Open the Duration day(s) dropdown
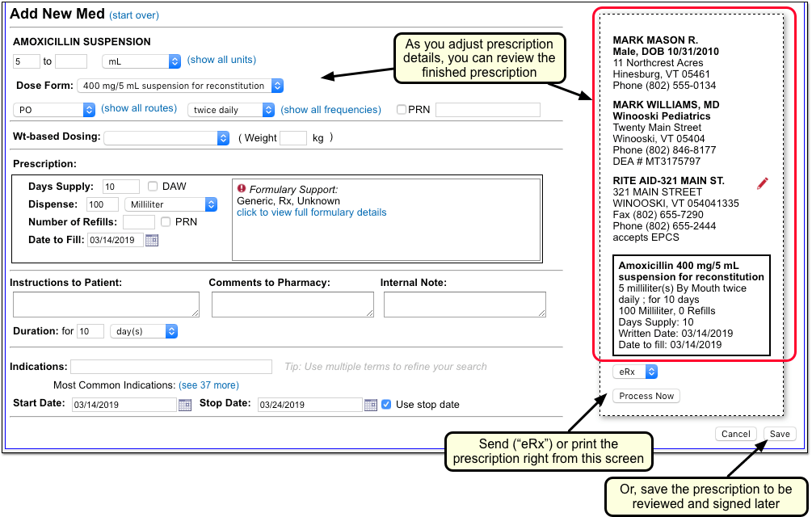Screen dimensions: 812x517 point(144,331)
